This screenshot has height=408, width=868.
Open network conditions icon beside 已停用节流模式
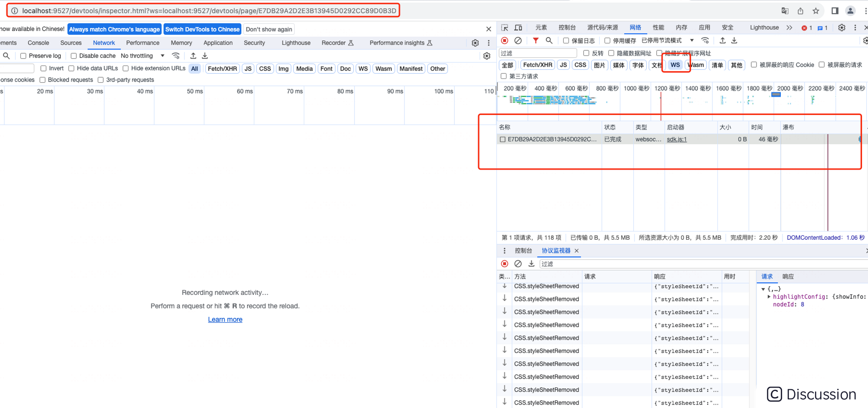705,40
